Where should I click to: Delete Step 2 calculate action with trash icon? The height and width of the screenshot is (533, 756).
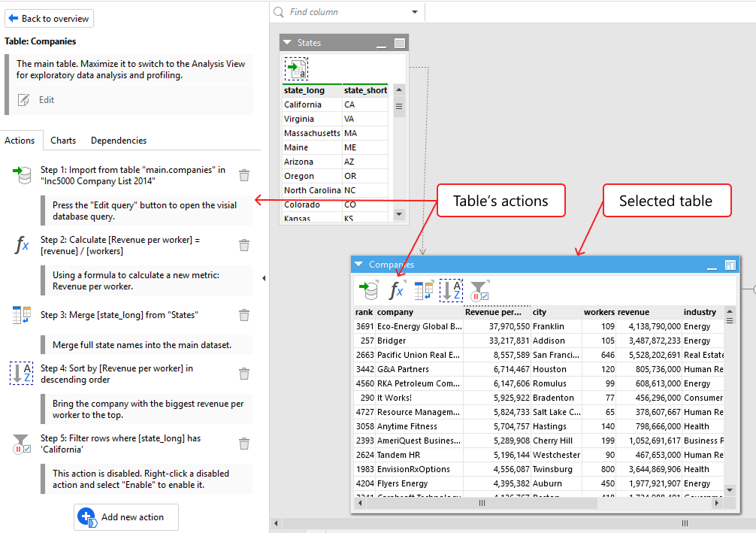click(x=244, y=245)
